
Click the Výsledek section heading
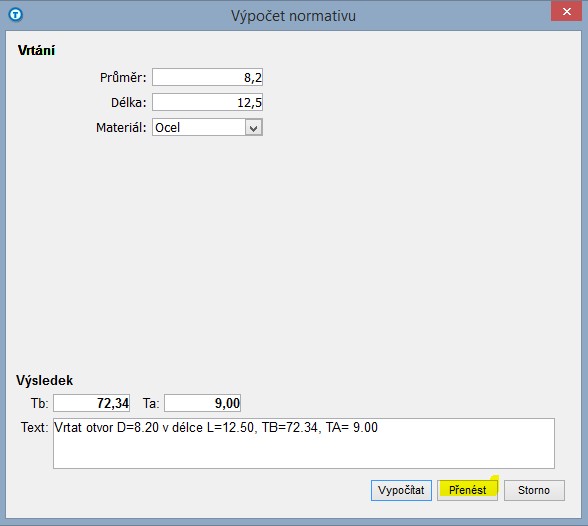tap(45, 381)
